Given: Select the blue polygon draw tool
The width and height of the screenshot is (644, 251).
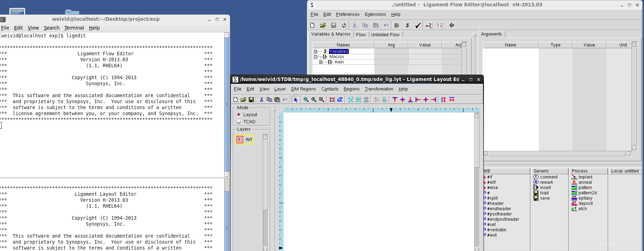Looking at the screenshot, I should tap(340, 100).
